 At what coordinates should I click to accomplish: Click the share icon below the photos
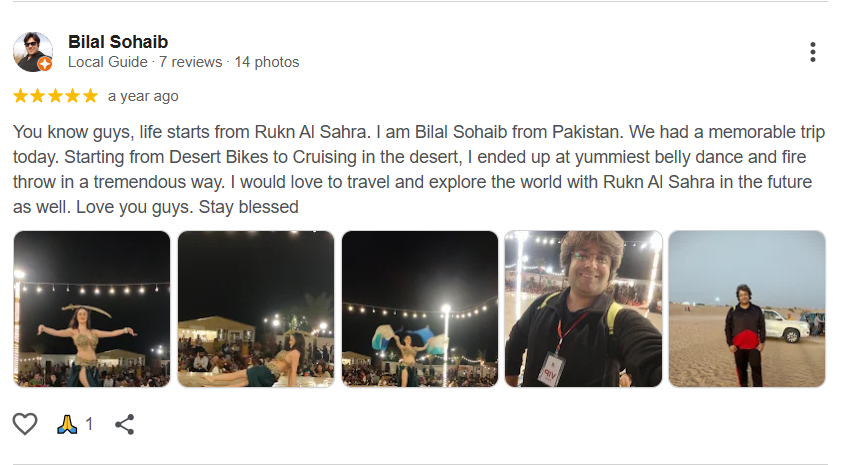[x=124, y=424]
